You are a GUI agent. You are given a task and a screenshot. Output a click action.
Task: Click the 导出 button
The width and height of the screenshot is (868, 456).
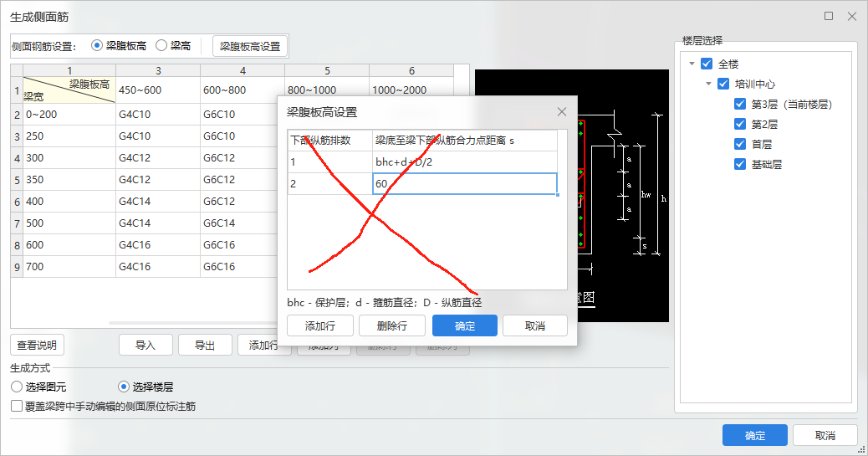point(205,346)
